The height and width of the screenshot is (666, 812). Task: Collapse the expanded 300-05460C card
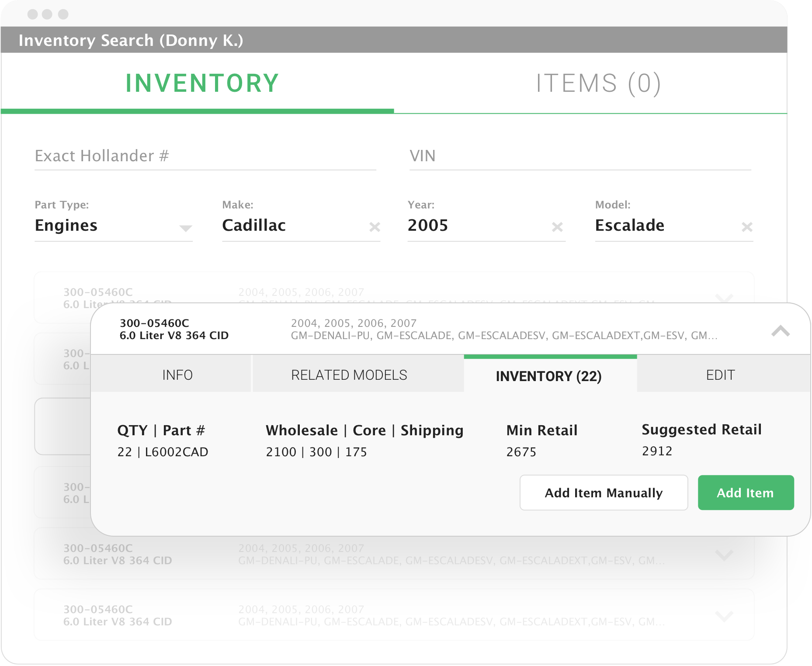tap(781, 331)
